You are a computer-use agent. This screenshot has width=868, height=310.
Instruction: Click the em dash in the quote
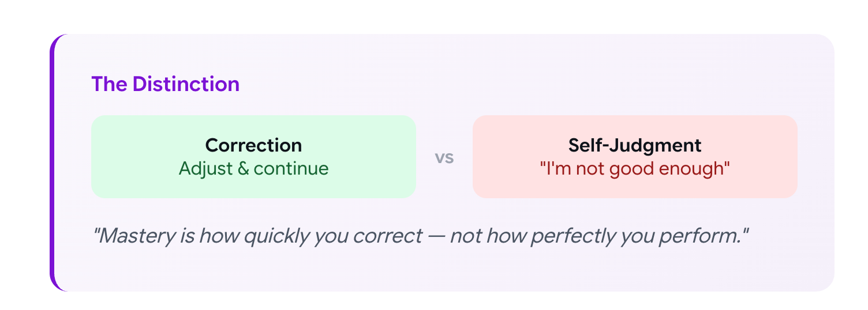click(436, 236)
